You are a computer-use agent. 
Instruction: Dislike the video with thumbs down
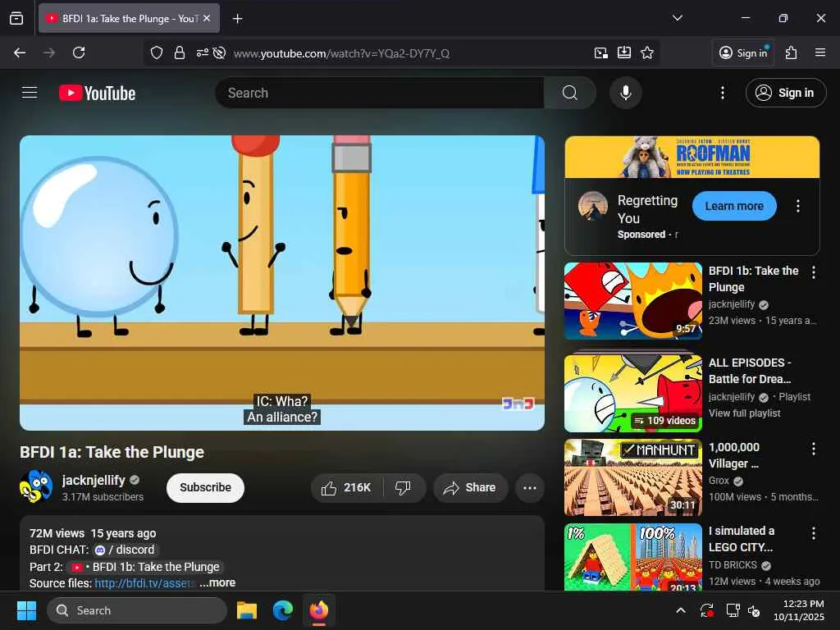pyautogui.click(x=404, y=487)
